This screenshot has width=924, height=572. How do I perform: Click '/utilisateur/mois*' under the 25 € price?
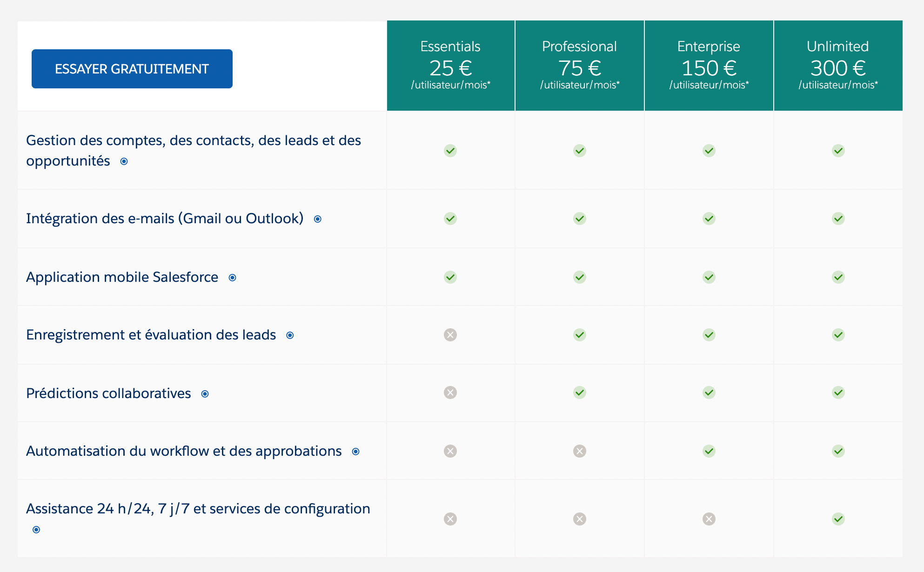(x=451, y=85)
